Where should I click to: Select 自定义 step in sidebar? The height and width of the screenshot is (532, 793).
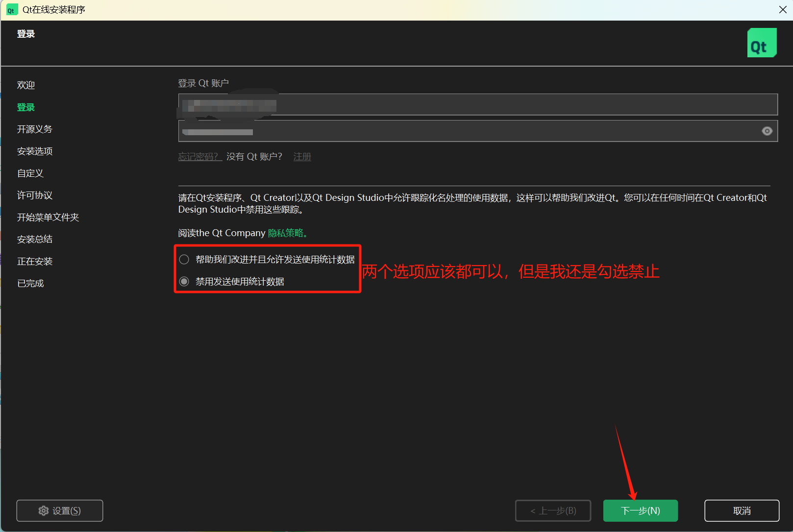(30, 173)
